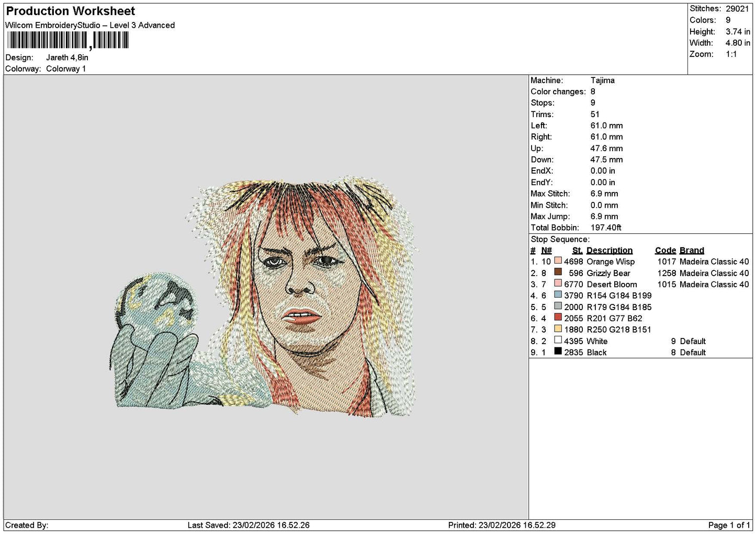The image size is (756, 534).
Task: Click the Left value 61.0 mm
Action: [x=606, y=126]
